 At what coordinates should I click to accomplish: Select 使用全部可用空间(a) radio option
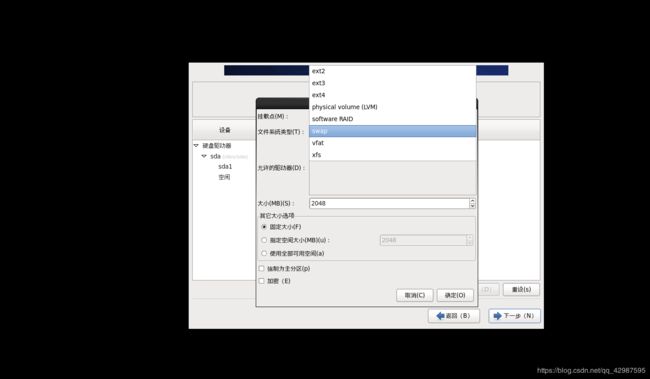pos(264,253)
